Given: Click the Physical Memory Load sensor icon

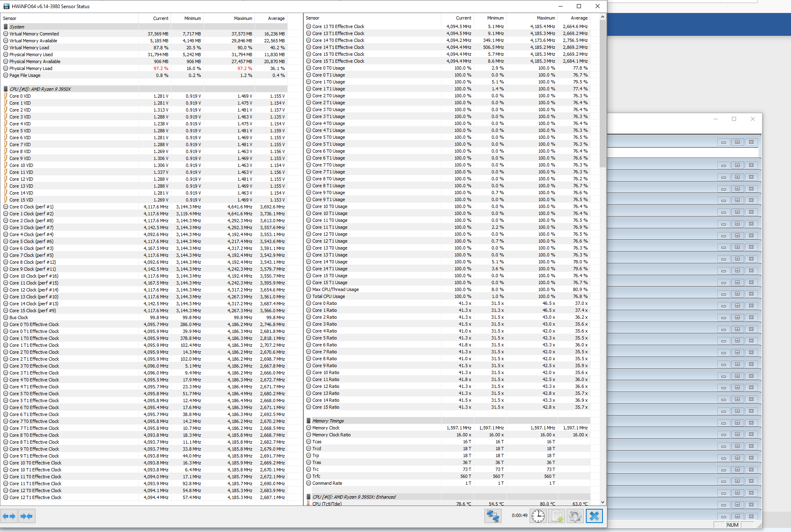Looking at the screenshot, I should click(6, 68).
